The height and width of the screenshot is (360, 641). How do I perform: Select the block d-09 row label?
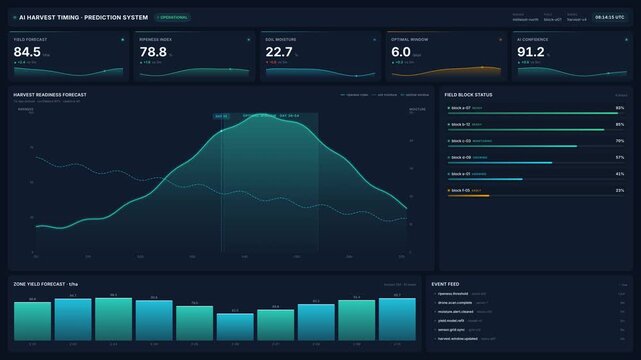click(461, 157)
